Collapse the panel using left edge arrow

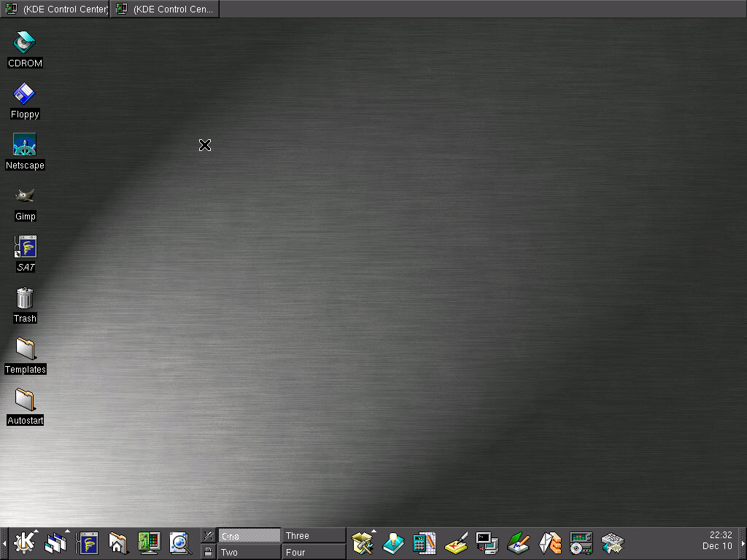[x=4, y=543]
